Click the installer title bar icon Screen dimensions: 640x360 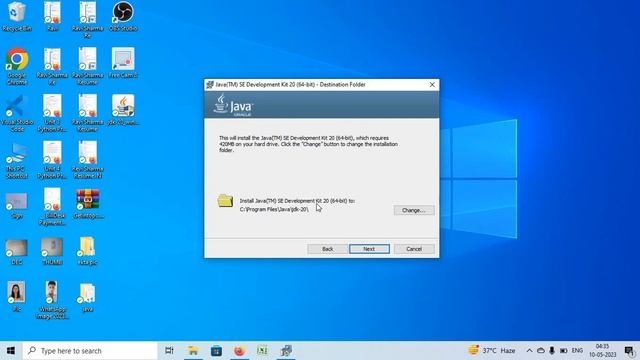click(210, 84)
